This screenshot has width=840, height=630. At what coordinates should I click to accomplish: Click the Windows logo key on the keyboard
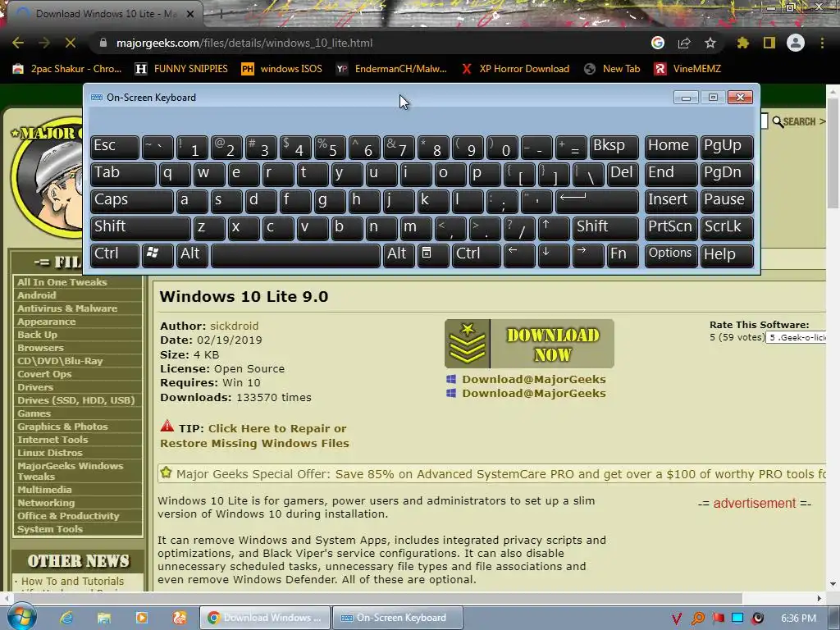click(x=157, y=254)
